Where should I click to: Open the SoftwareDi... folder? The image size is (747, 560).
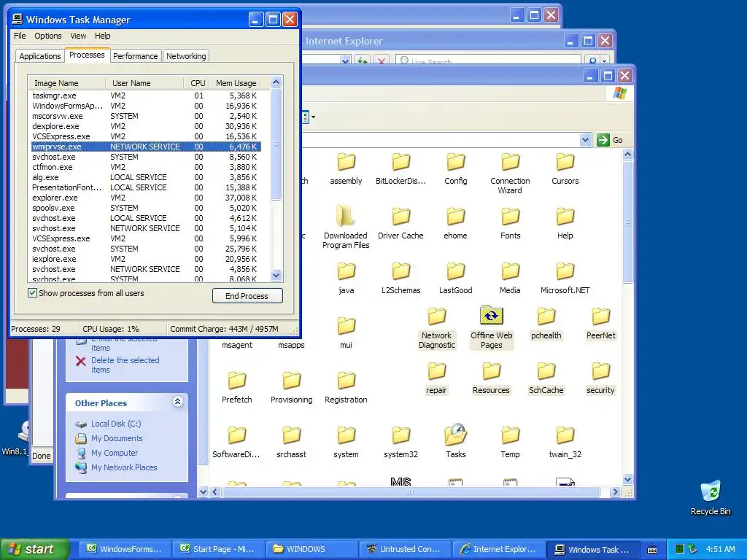tap(237, 443)
